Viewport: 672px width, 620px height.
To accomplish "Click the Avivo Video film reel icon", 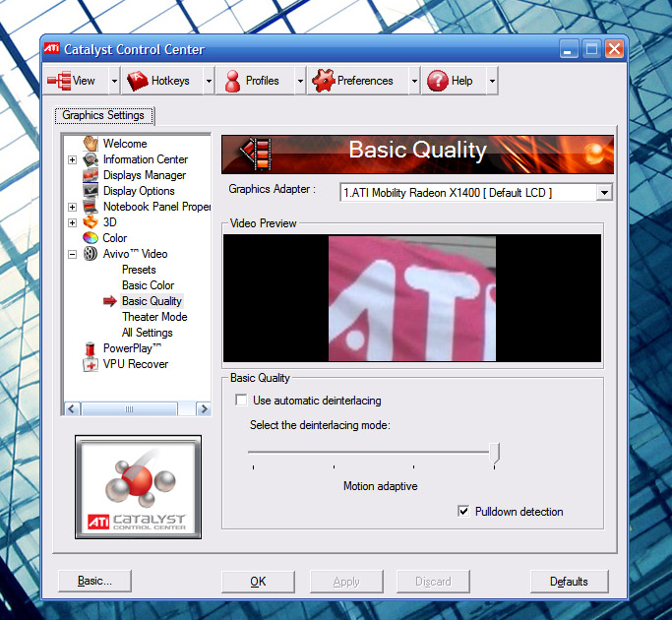I will click(x=91, y=253).
